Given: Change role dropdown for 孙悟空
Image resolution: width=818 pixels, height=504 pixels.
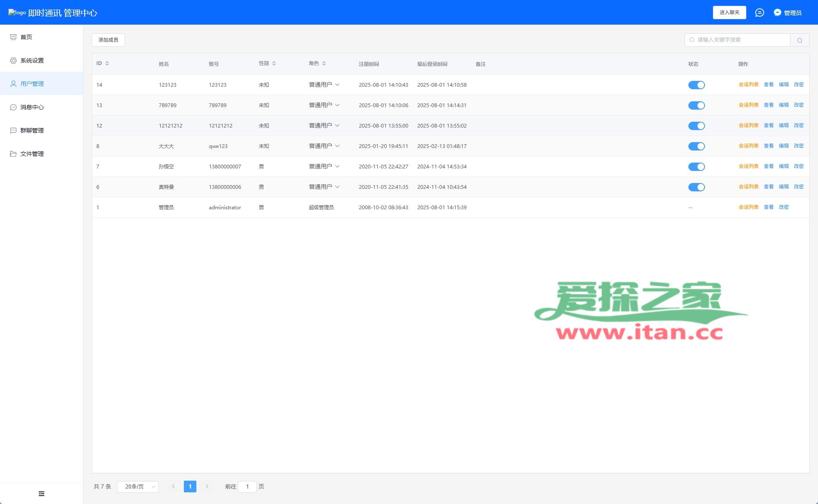Looking at the screenshot, I should (324, 166).
